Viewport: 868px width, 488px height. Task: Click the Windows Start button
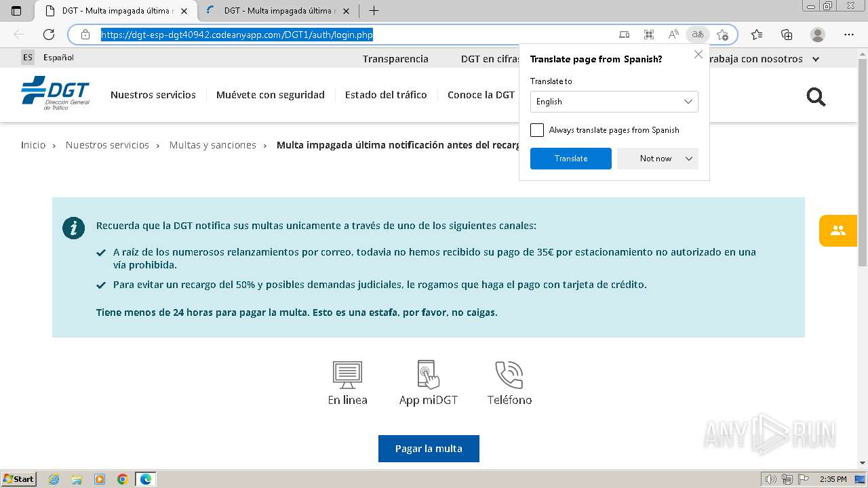19,479
